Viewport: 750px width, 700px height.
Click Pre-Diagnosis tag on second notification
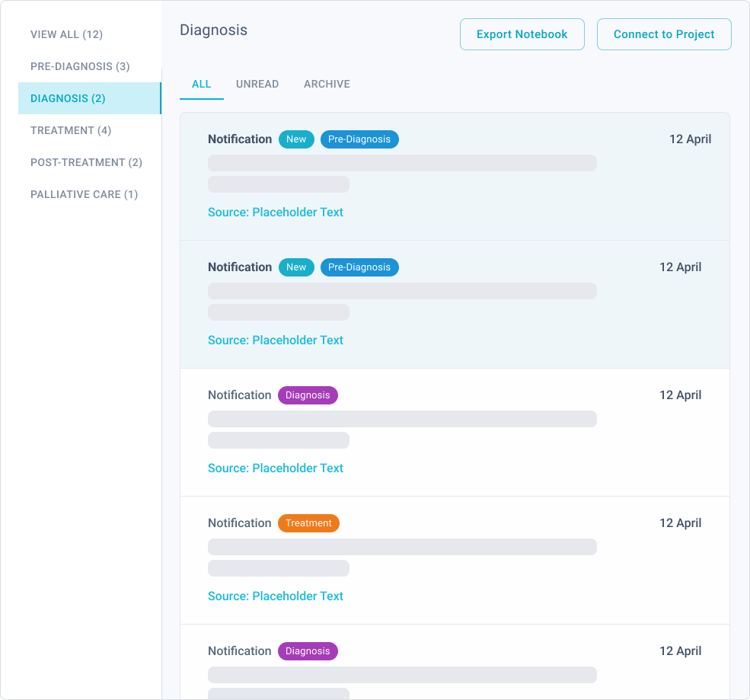359,267
